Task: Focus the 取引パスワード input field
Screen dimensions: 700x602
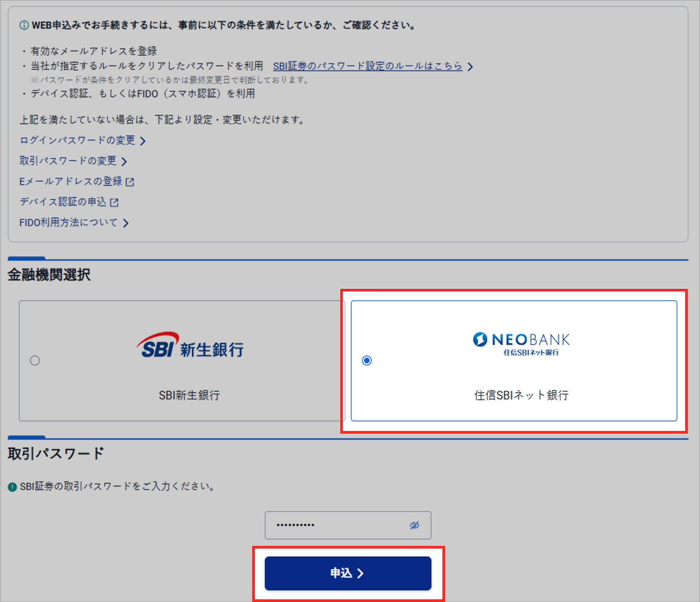Action: [x=348, y=525]
